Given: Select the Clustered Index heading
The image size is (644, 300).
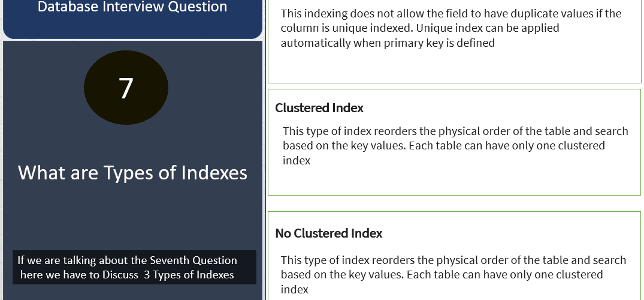Looking at the screenshot, I should 319,108.
